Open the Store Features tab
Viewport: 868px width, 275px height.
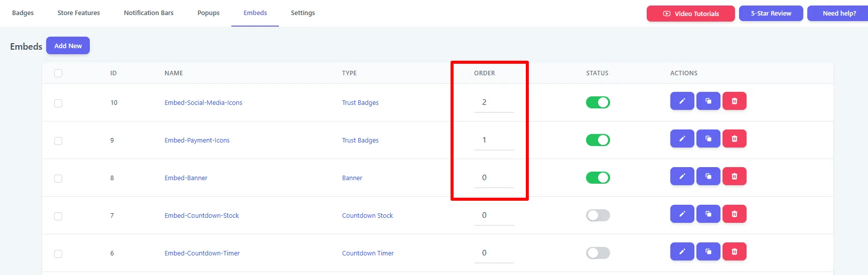pos(79,13)
